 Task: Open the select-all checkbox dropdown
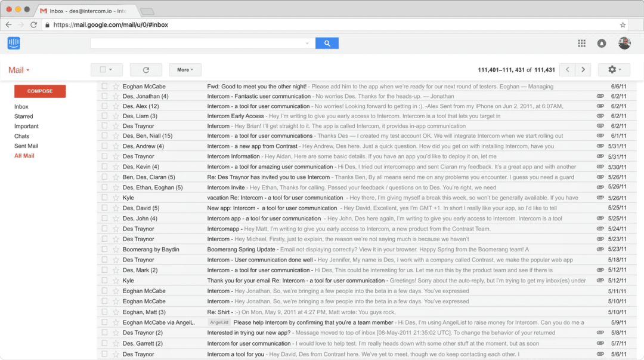(x=106, y=70)
